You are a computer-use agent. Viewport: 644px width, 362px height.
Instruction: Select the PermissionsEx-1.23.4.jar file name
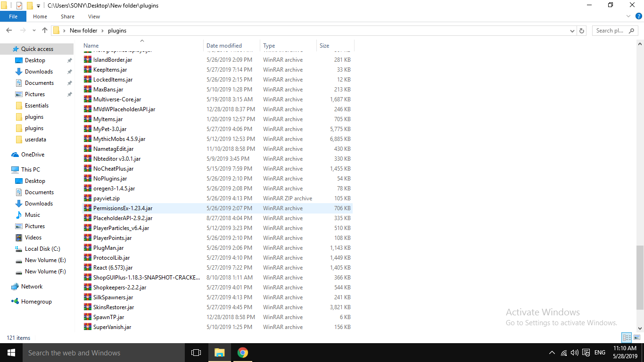tap(123, 208)
